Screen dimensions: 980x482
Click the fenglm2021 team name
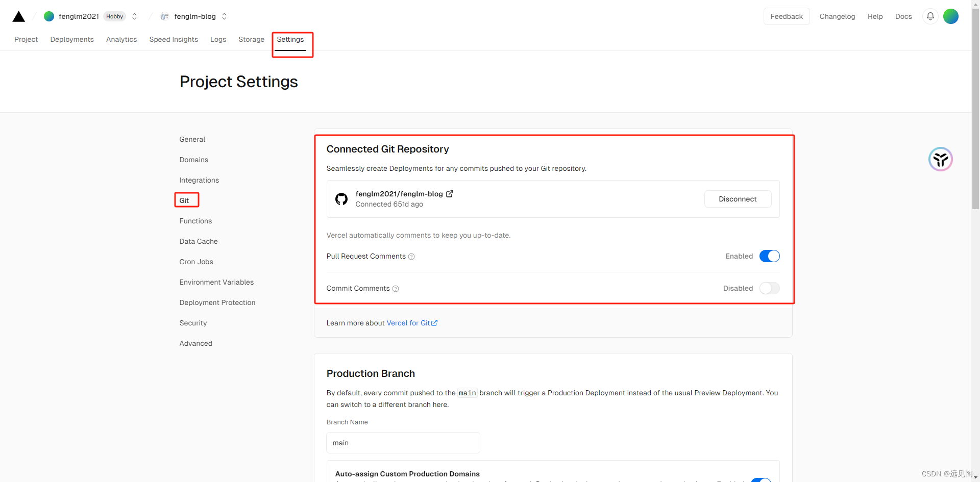[x=79, y=16]
